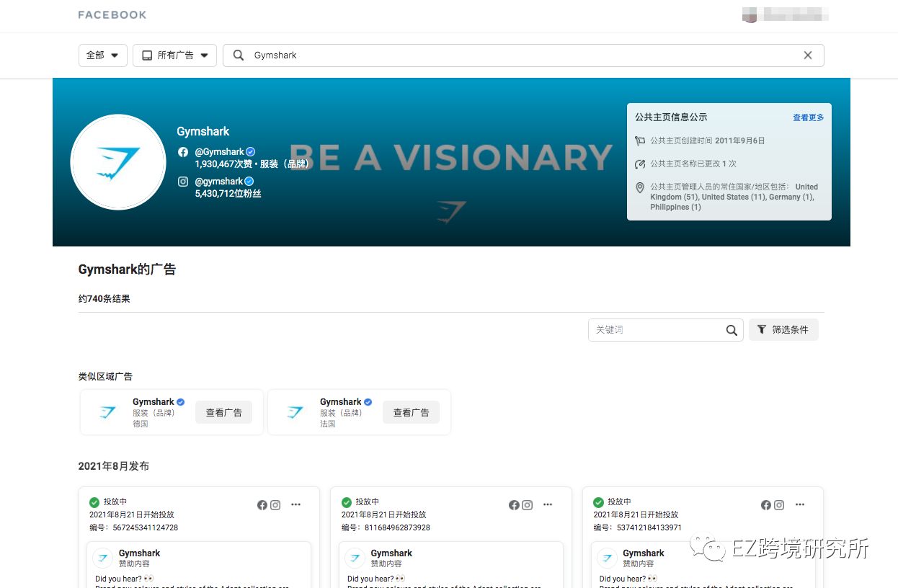The image size is (898, 588).
Task: Click the green active status icon on ad 811684962873928
Action: click(x=347, y=502)
